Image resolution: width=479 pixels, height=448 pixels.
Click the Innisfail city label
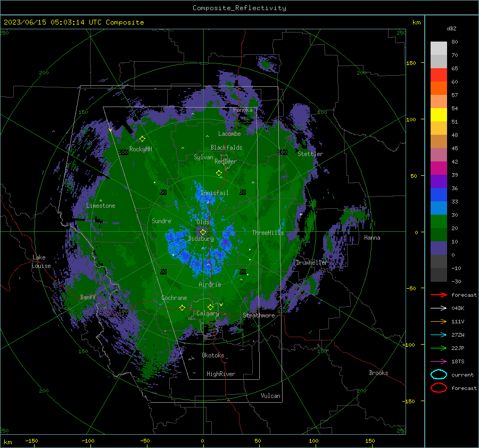pyautogui.click(x=214, y=193)
